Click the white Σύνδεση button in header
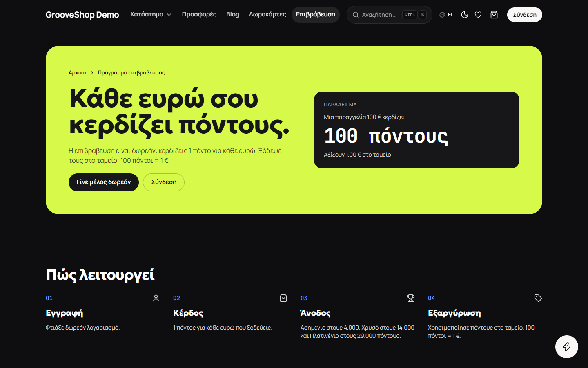Viewport: 588px width, 368px height. tap(525, 15)
